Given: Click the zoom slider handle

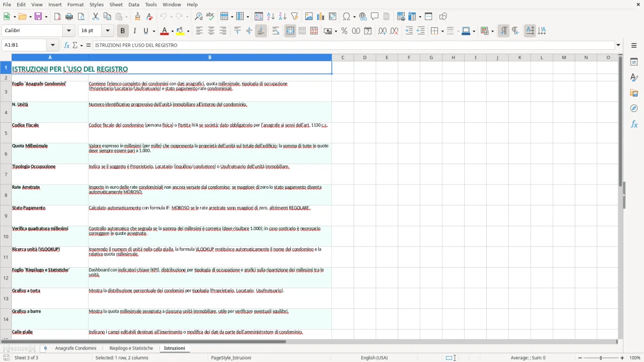Looking at the screenshot, I should [x=601, y=358].
